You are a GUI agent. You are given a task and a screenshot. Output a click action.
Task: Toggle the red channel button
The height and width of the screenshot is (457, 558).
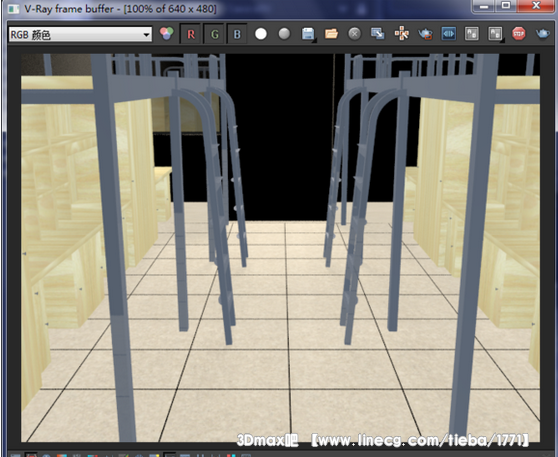(191, 34)
